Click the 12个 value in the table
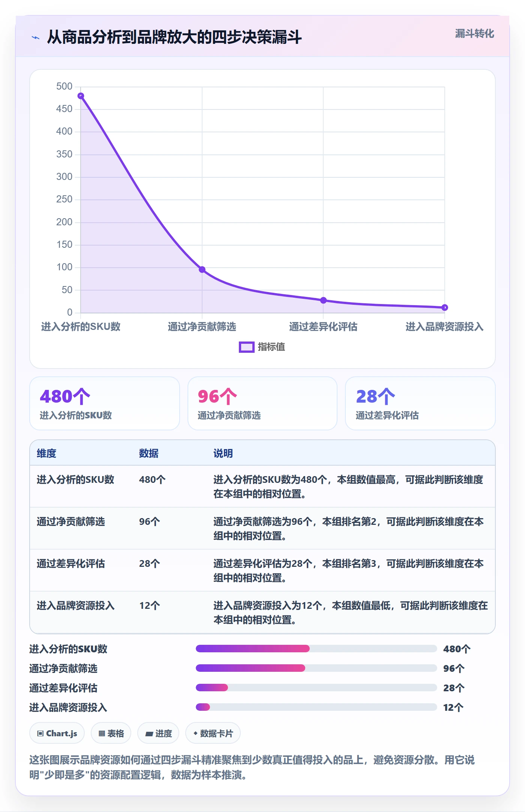This screenshot has width=525, height=812. coord(150,605)
